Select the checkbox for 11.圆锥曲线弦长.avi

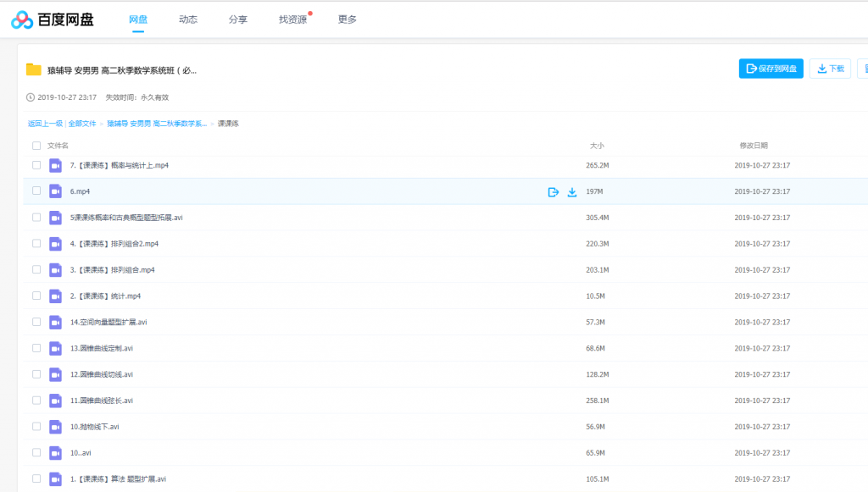click(36, 401)
